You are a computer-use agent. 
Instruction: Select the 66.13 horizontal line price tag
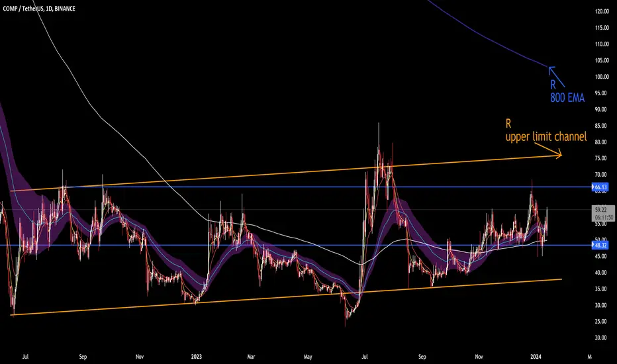pyautogui.click(x=600, y=187)
